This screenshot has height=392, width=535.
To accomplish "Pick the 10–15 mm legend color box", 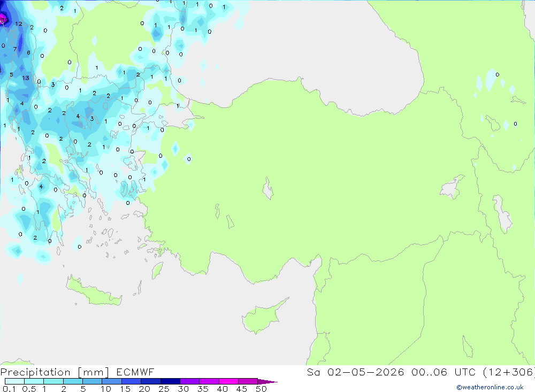I will (x=112, y=381).
